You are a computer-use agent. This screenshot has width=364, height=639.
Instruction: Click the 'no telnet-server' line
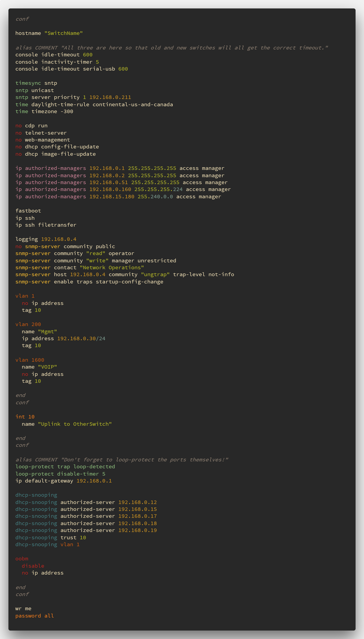[x=41, y=133]
